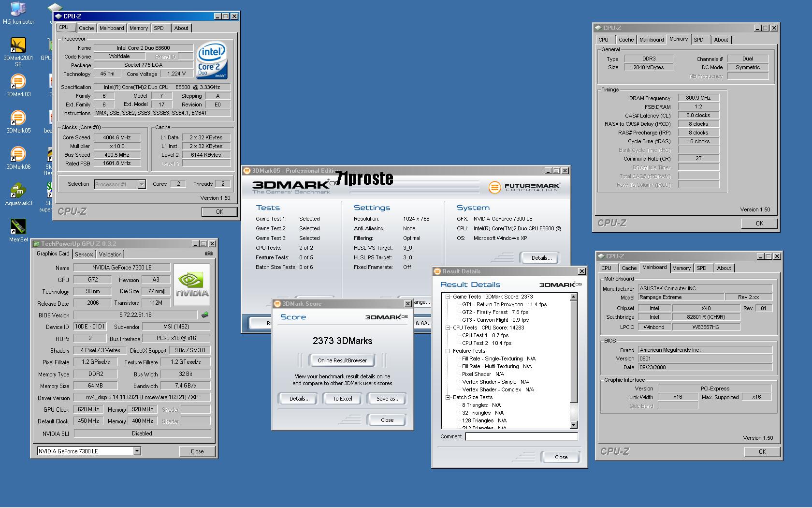Click the BIOS save chip icon in GPU-Z
The image size is (812, 508).
205,315
